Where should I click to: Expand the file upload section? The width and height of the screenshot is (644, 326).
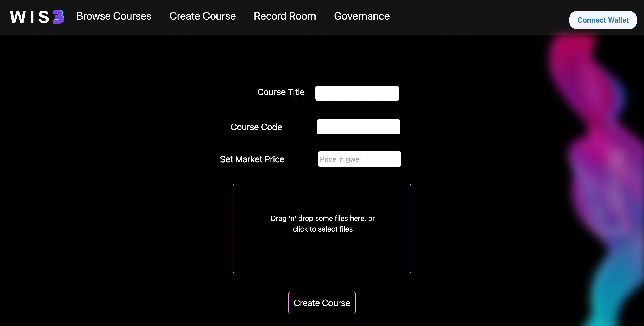tap(323, 229)
